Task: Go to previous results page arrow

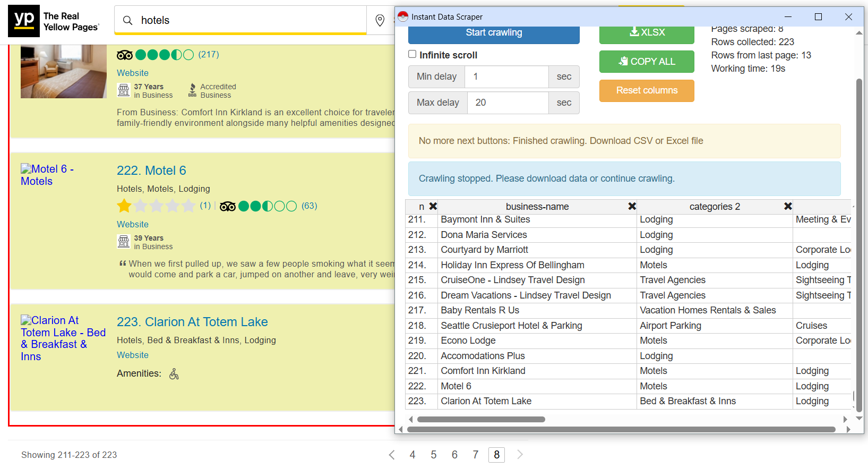Action: click(392, 455)
